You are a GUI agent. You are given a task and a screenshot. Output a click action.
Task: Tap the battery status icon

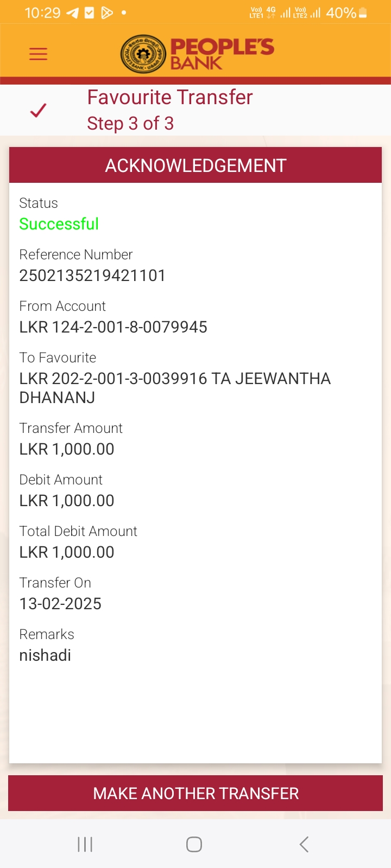363,12
